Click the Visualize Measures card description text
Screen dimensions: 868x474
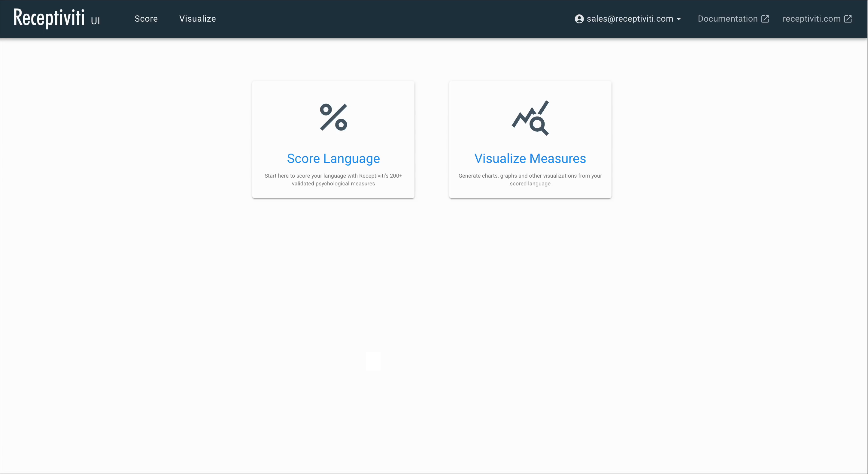tap(530, 180)
